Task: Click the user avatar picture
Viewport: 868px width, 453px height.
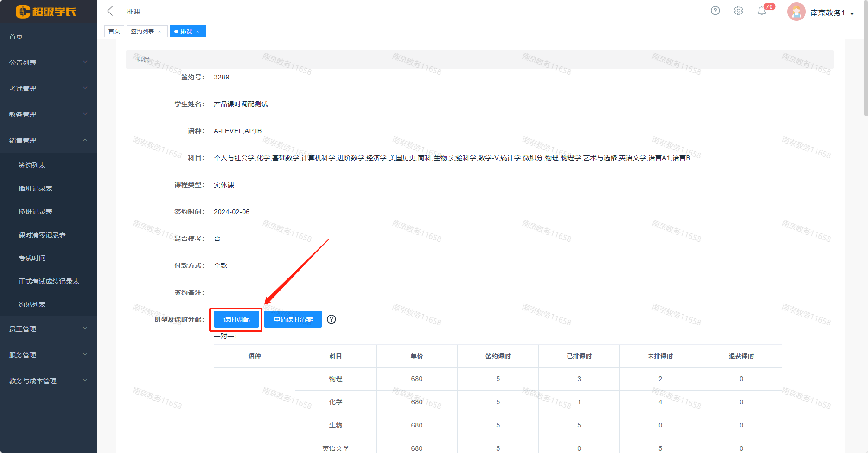Action: [796, 12]
